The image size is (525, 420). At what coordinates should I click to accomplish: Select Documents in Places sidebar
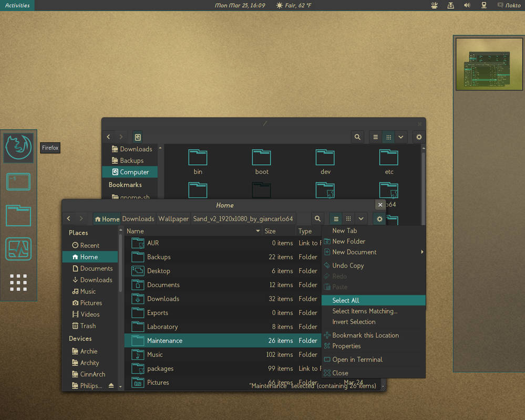(x=90, y=268)
